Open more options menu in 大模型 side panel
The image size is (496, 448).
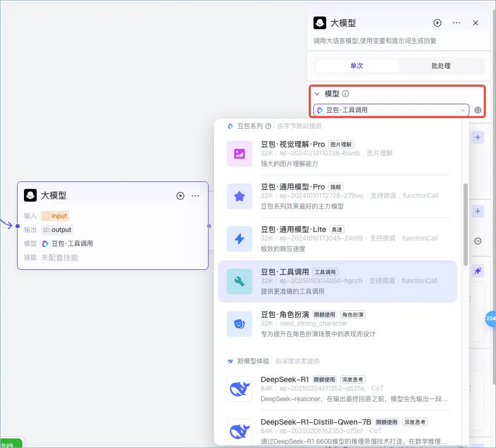coord(457,23)
